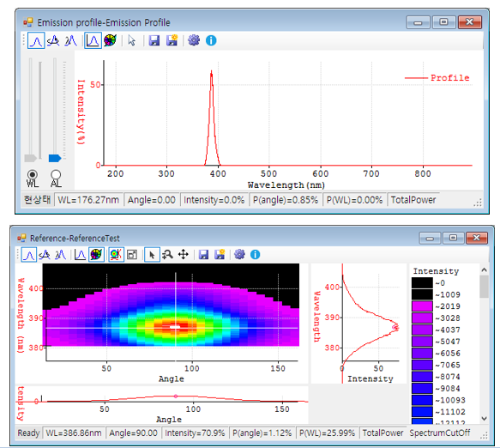
Task: Click status entry Intensity=0.0%
Action: (x=214, y=200)
